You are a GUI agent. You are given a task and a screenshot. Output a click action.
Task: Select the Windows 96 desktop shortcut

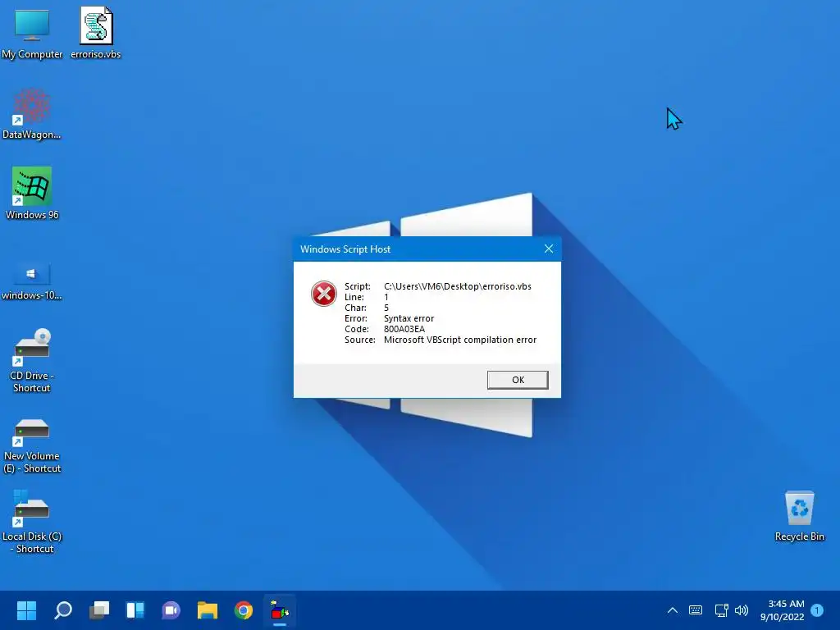(x=32, y=194)
